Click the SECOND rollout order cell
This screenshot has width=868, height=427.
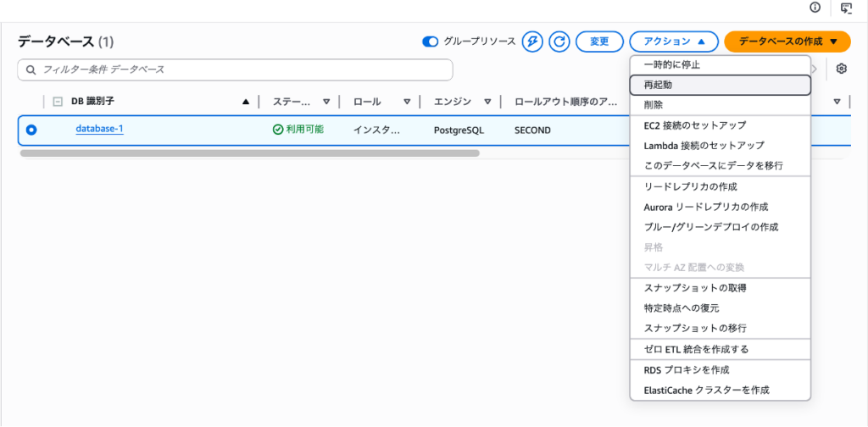pos(532,130)
